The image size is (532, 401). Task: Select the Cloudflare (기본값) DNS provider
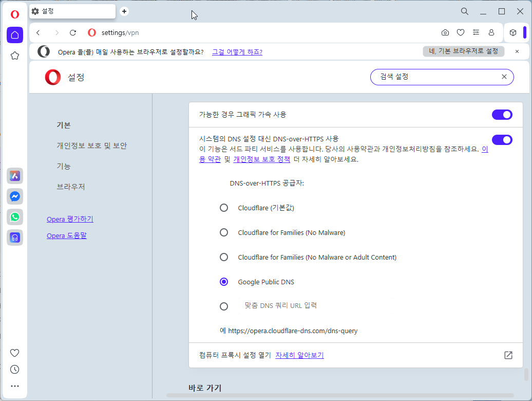click(224, 208)
